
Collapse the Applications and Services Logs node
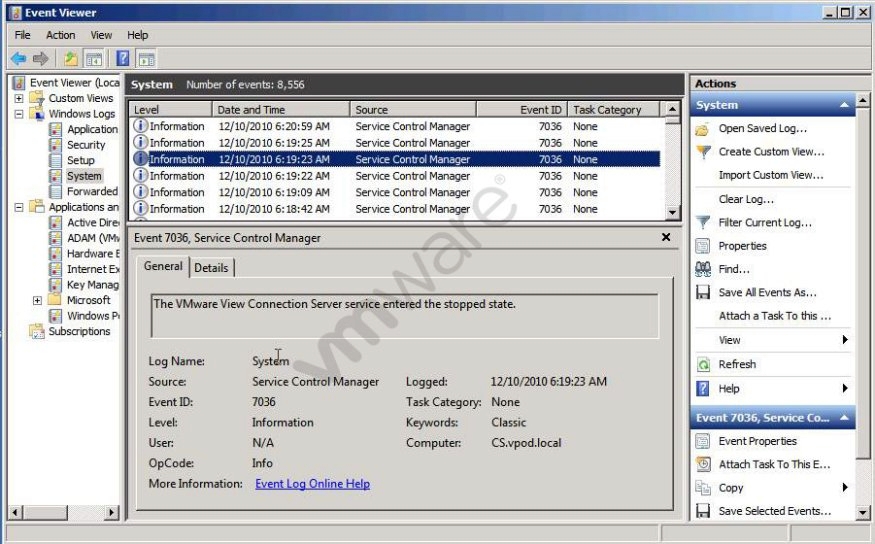19,207
